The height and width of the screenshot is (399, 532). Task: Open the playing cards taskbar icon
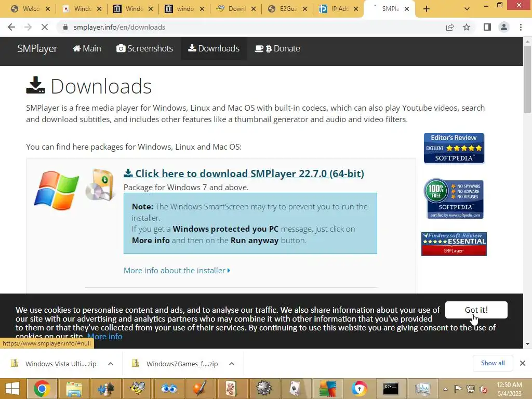pos(295,389)
